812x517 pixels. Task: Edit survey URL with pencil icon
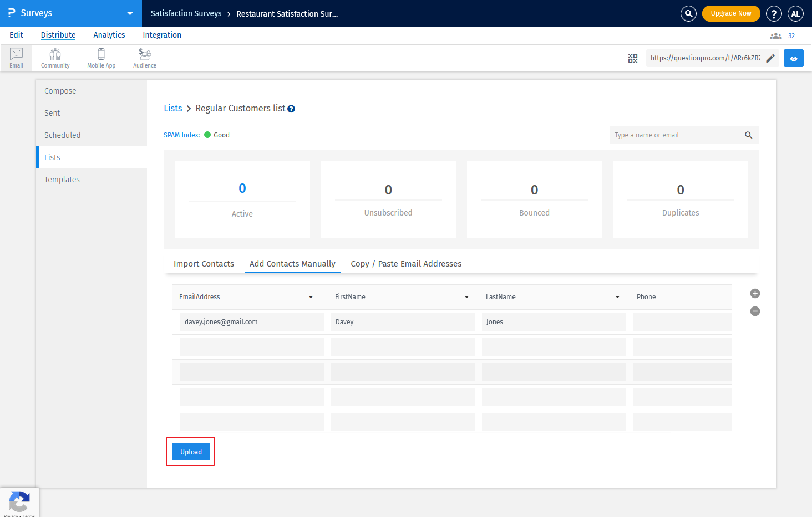coord(770,58)
